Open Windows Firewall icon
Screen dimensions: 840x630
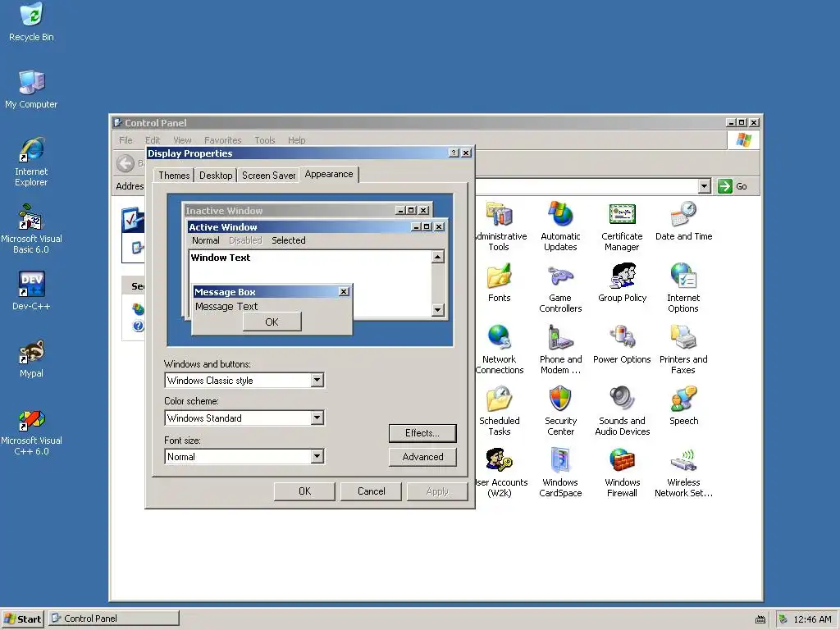pyautogui.click(x=622, y=461)
